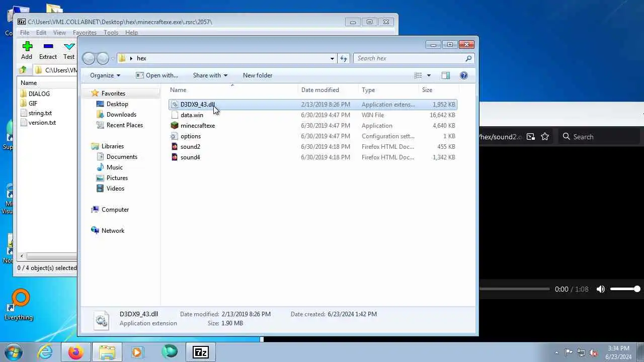Select the data.win file
Viewport: 644px width, 362px height.
[x=312, y=115]
